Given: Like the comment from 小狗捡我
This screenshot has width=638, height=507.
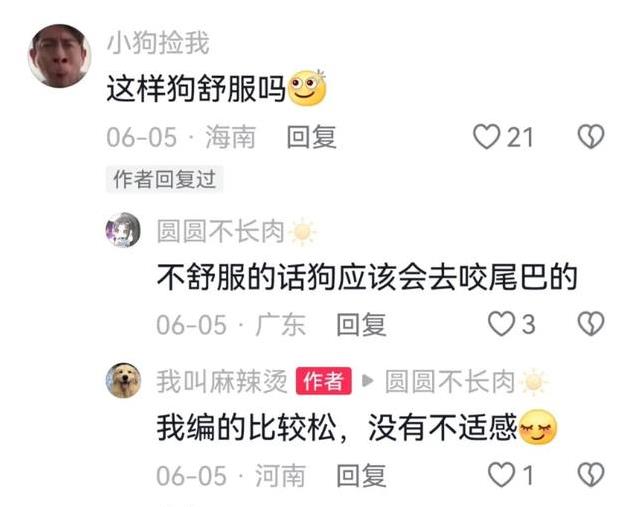Looking at the screenshot, I should [487, 137].
